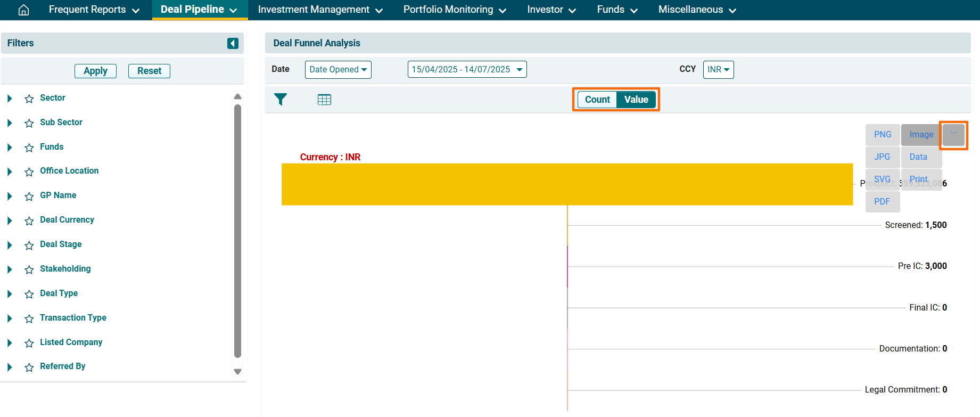Open the Date Opened dropdown
The image size is (980, 417).
(x=338, y=70)
